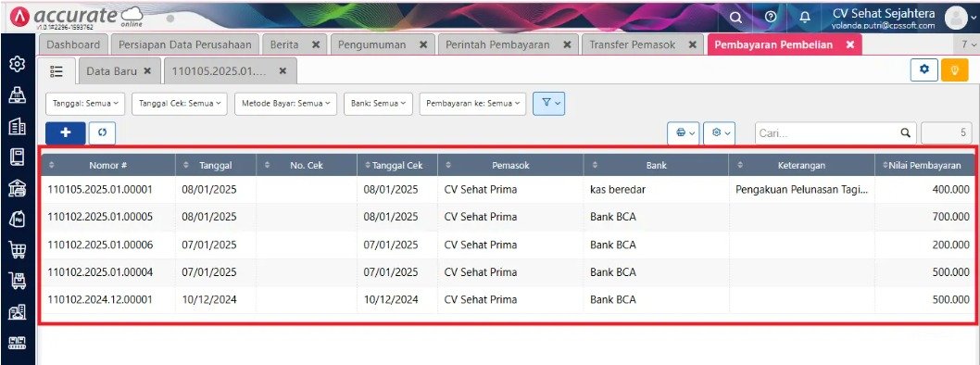Click the help question mark icon
Screen dimensions: 980x365
coord(771,18)
